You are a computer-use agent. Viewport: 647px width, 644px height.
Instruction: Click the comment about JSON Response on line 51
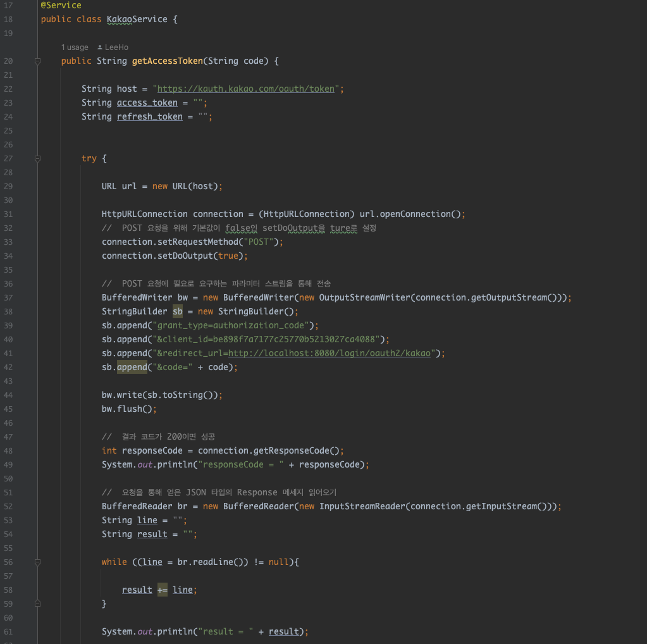pyautogui.click(x=219, y=493)
